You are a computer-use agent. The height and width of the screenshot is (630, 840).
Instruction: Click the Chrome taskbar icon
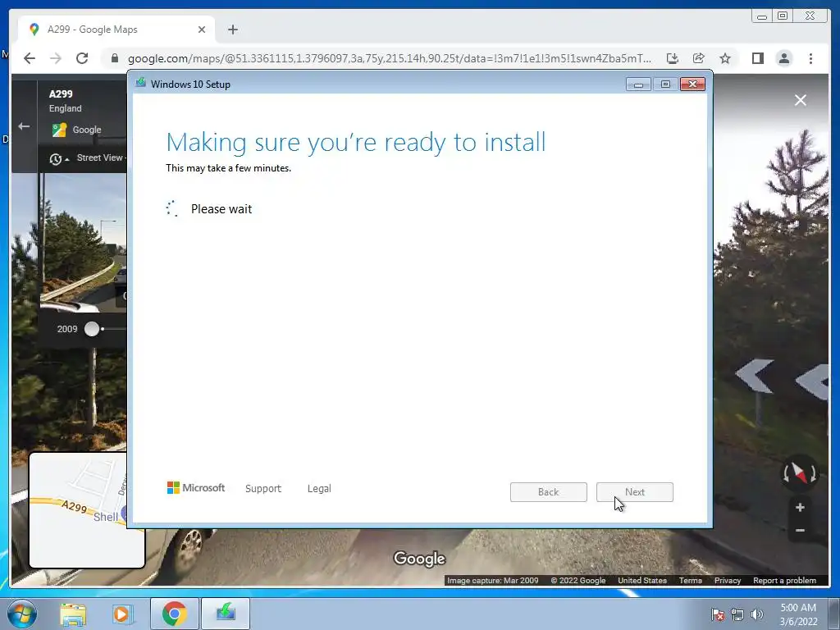tap(174, 614)
